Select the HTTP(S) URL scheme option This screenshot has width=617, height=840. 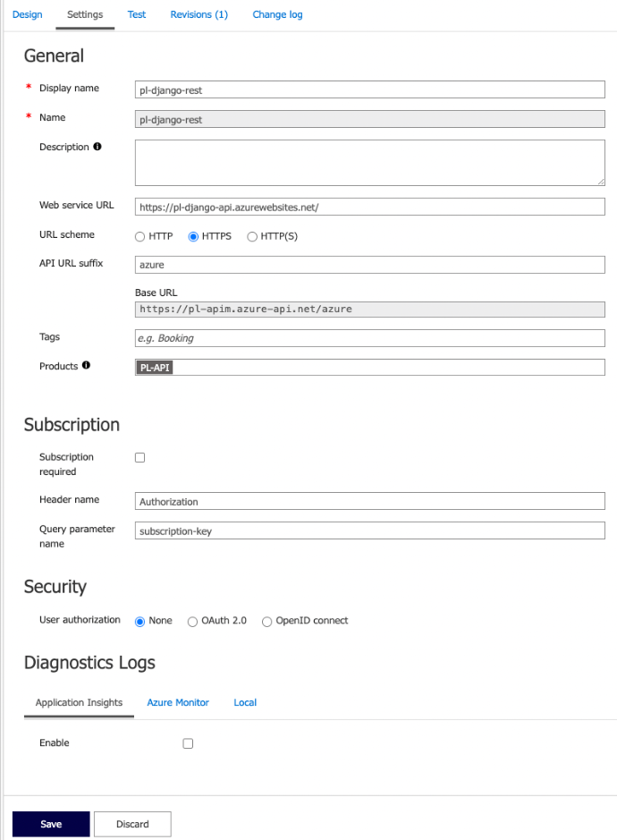click(x=252, y=237)
